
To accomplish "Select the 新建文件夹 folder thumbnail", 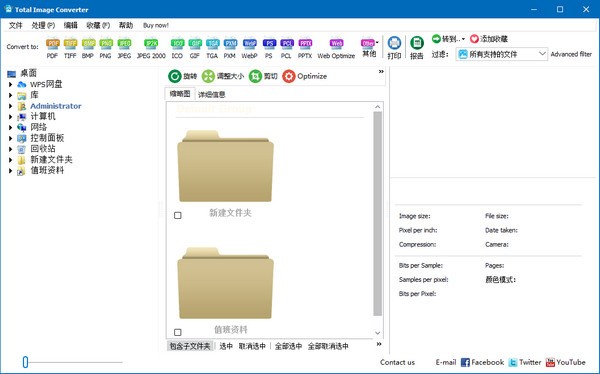I will coord(225,166).
